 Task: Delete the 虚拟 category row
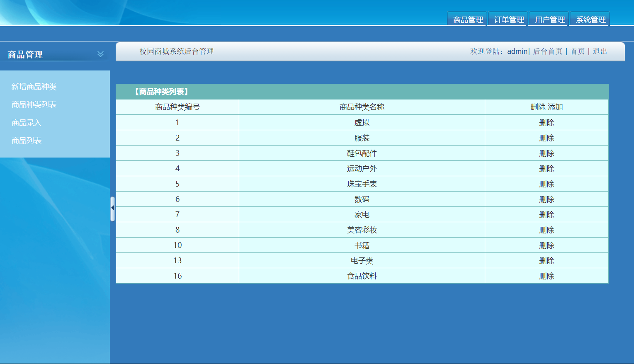click(x=547, y=123)
